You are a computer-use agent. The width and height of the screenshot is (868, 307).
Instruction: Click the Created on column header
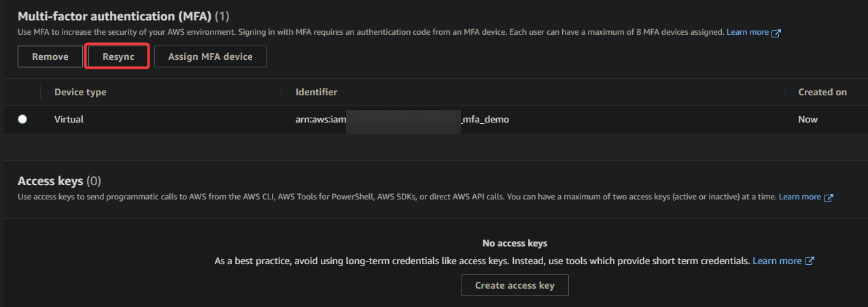[822, 92]
